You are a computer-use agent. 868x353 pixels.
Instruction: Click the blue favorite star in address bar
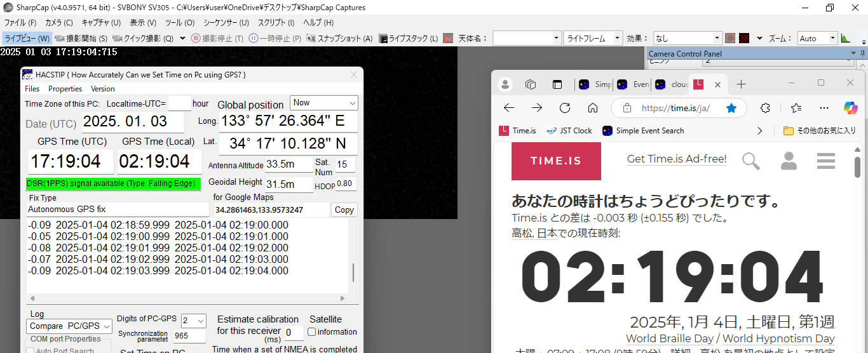pos(731,108)
